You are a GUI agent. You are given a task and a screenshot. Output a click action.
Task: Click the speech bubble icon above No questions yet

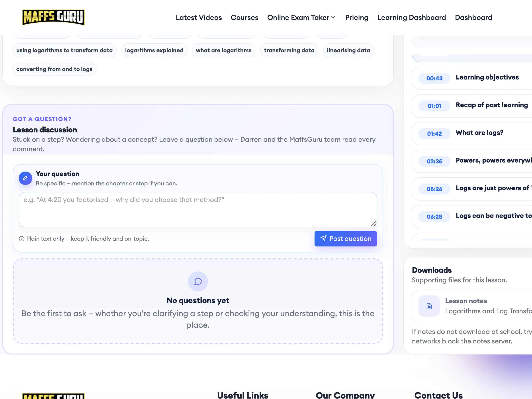pyautogui.click(x=198, y=281)
